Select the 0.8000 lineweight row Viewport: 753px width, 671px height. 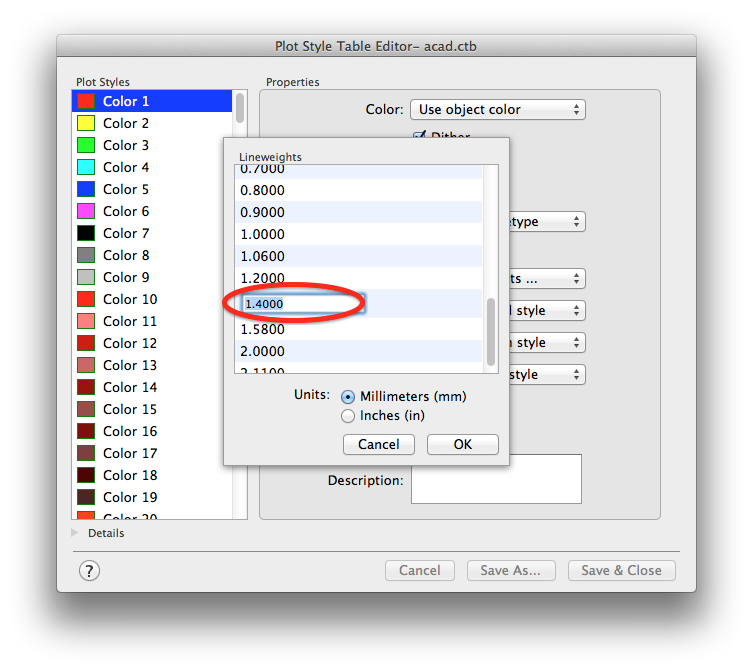pos(359,190)
